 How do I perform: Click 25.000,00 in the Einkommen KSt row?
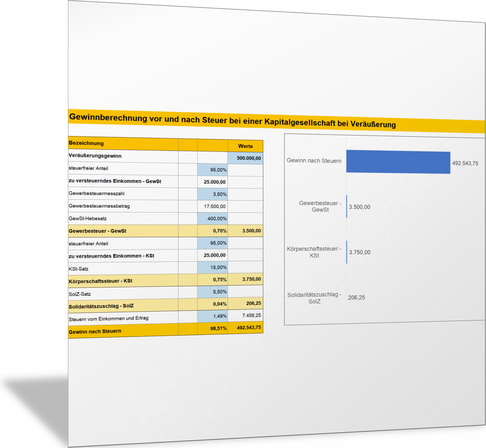coord(212,255)
